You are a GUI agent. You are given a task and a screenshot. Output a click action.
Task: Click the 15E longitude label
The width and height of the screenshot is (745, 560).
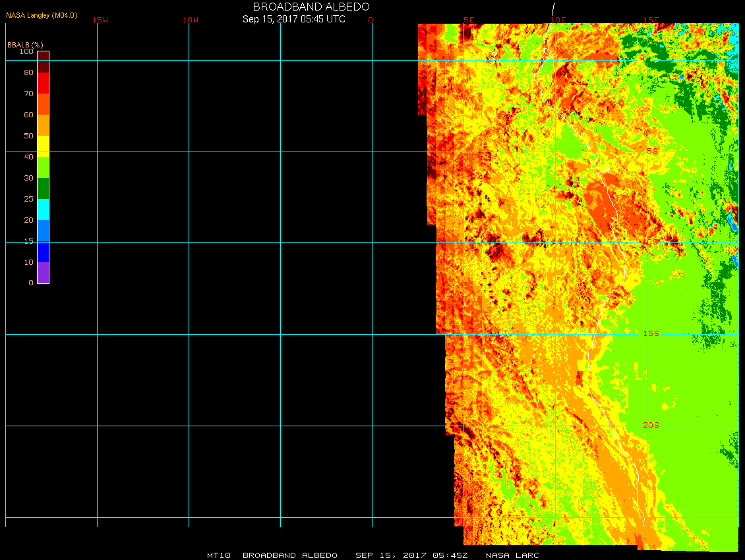pos(651,20)
